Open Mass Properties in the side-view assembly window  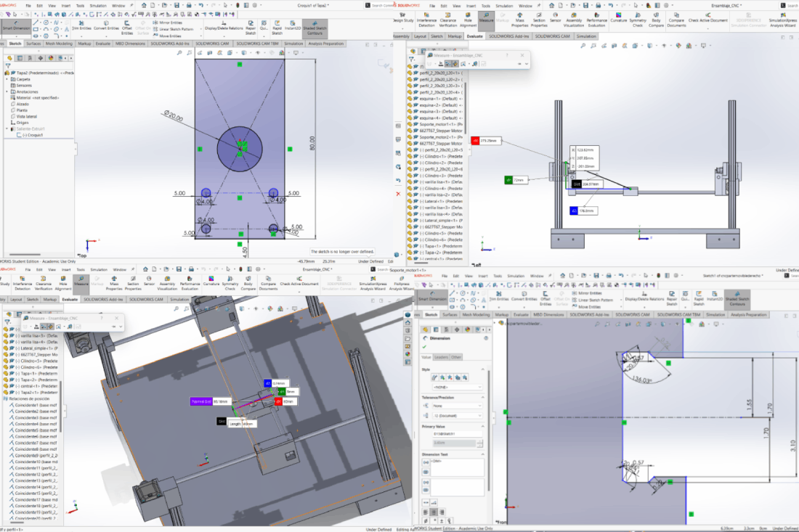click(x=520, y=21)
